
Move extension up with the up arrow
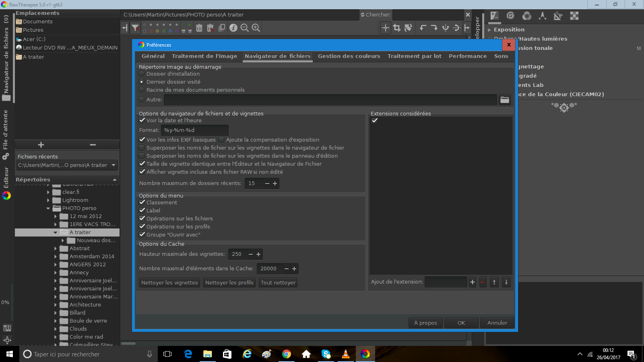tap(494, 282)
